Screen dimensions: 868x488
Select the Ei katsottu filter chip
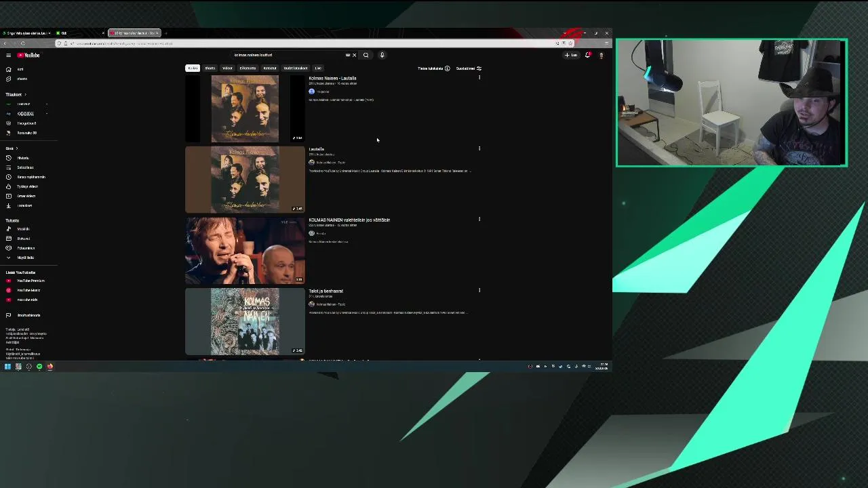point(248,68)
